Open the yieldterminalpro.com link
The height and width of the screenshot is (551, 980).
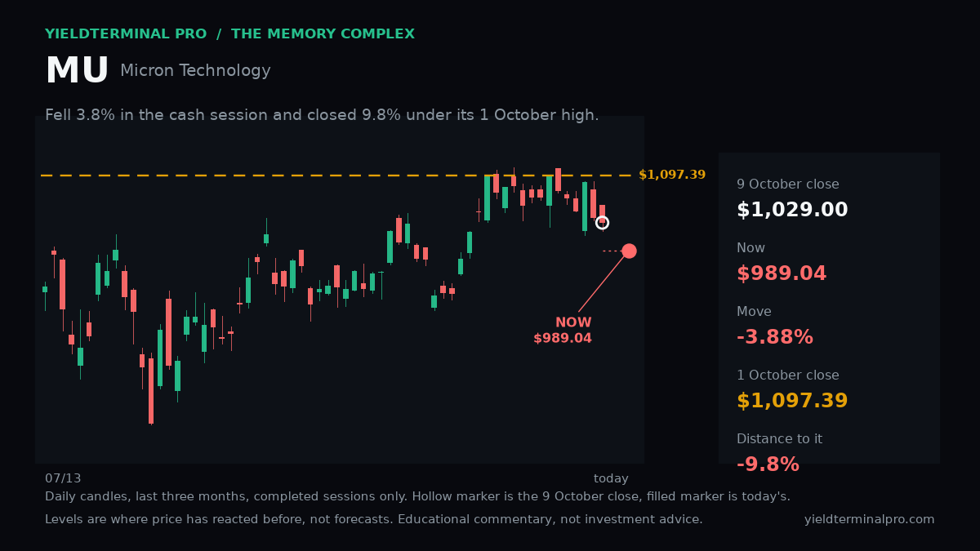(x=869, y=520)
